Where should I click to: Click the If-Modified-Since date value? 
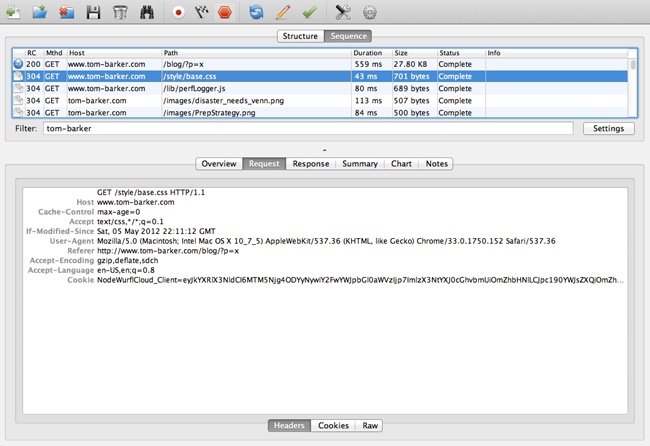pyautogui.click(x=156, y=231)
